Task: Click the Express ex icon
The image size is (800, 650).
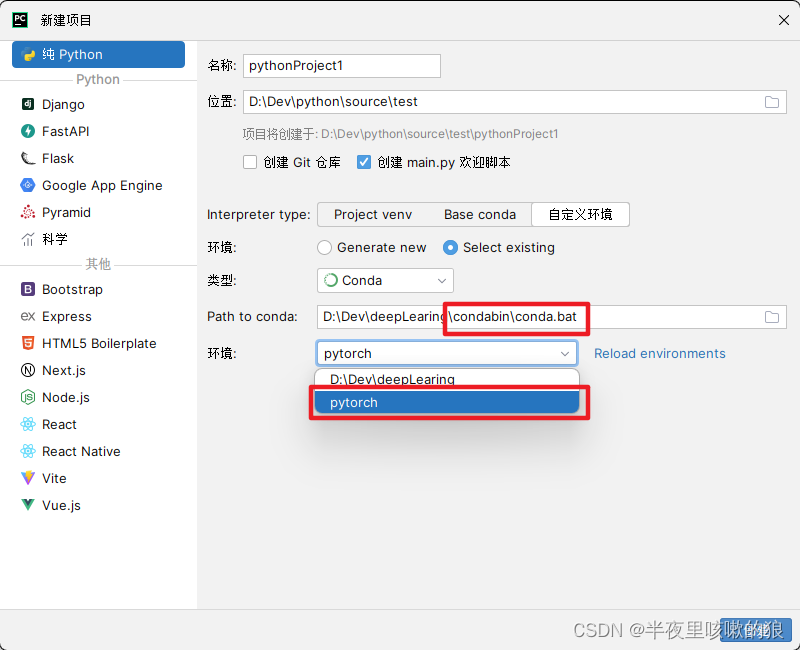Action: 28,316
